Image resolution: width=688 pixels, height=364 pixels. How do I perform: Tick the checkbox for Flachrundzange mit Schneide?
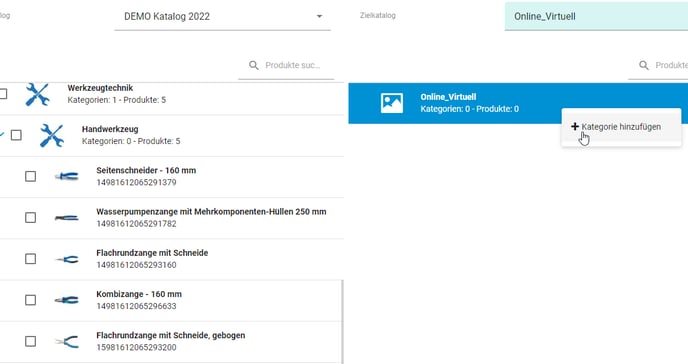pos(30,259)
